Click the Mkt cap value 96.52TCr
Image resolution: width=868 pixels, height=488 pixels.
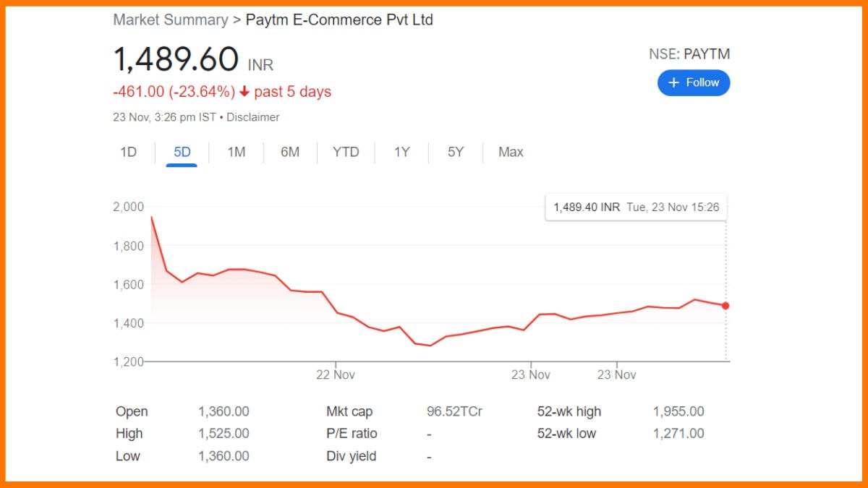click(x=454, y=411)
